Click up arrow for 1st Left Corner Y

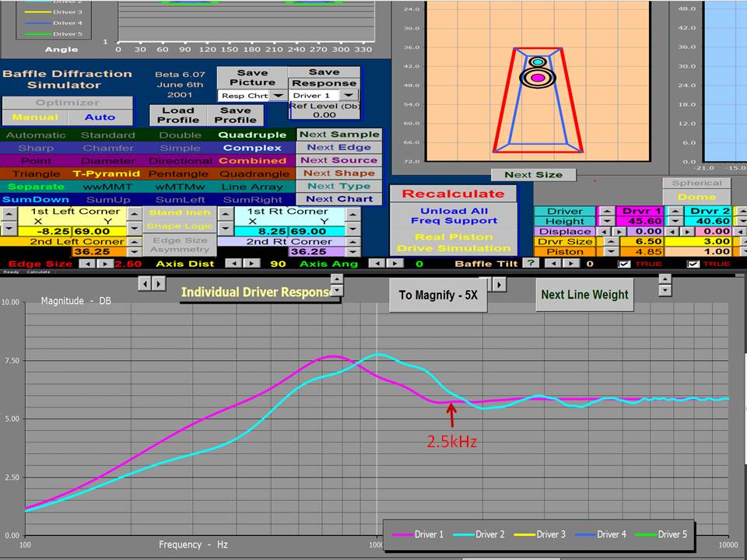point(135,214)
